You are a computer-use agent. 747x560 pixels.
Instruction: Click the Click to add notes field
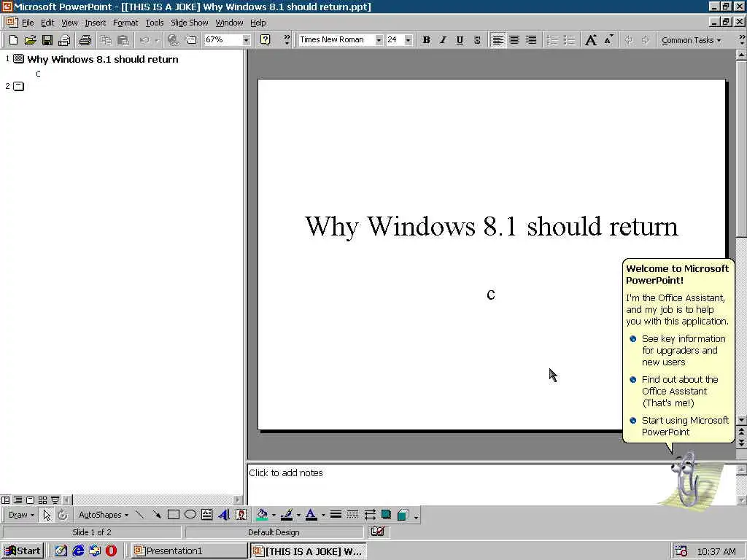pos(491,484)
